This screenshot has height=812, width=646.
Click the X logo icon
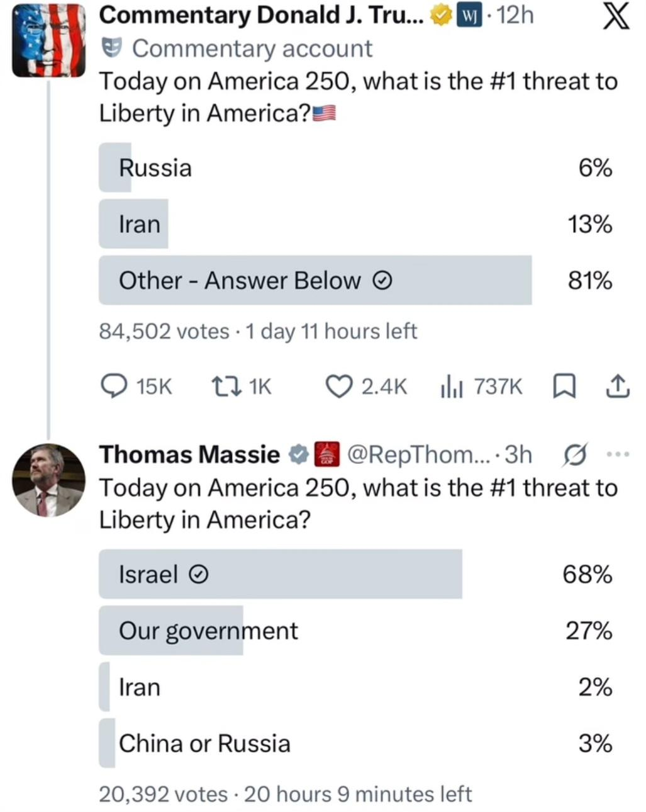click(616, 16)
